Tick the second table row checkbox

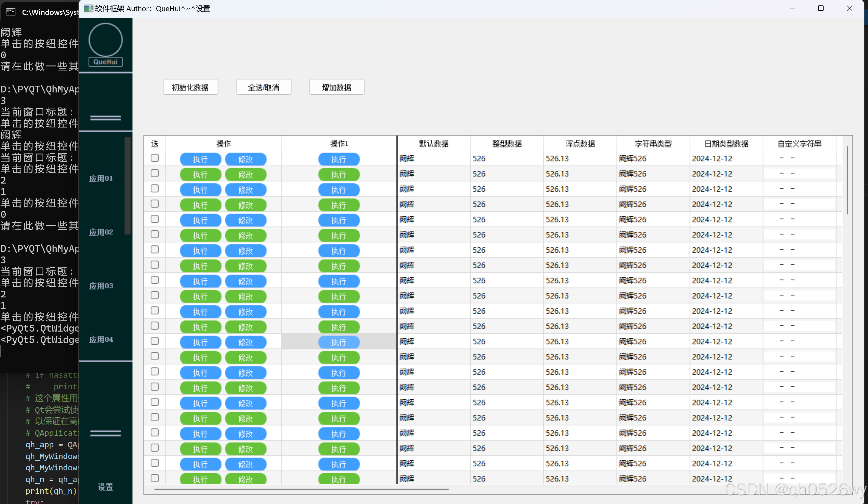click(x=155, y=174)
